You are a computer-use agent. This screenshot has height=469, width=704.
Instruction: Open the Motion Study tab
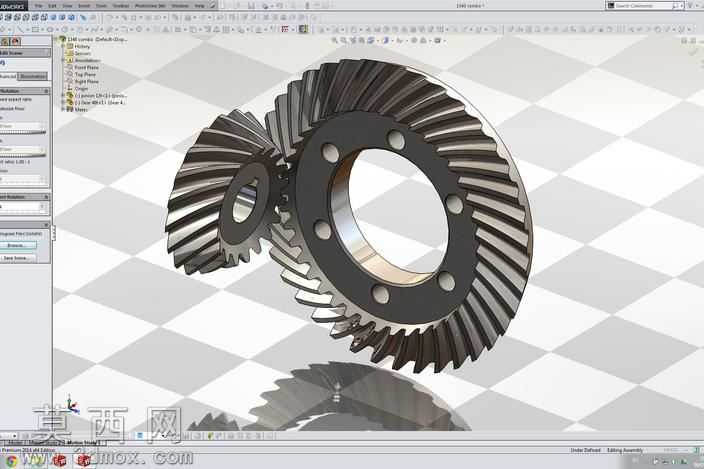tap(82, 443)
